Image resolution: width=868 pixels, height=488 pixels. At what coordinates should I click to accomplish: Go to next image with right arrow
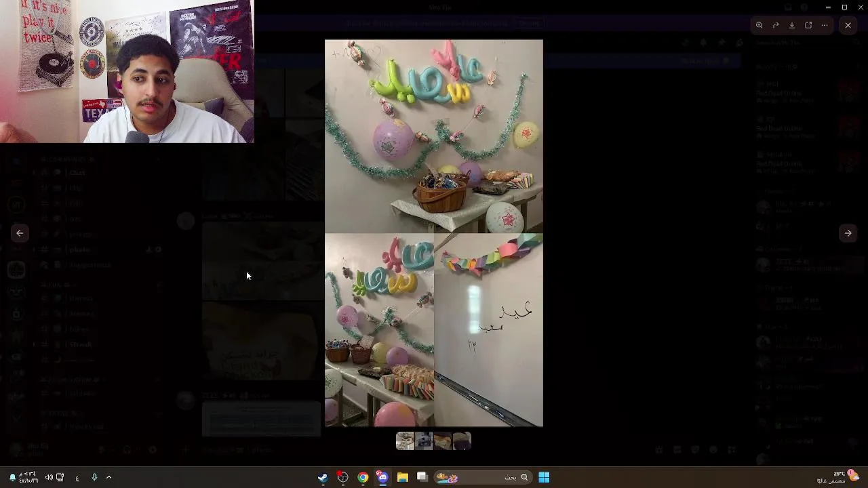848,233
